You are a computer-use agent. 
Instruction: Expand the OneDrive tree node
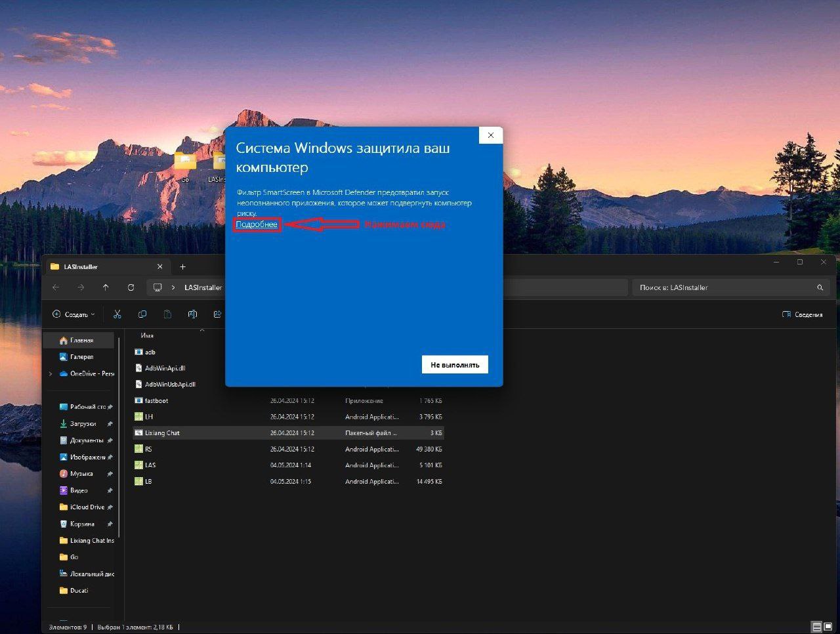pyautogui.click(x=51, y=373)
